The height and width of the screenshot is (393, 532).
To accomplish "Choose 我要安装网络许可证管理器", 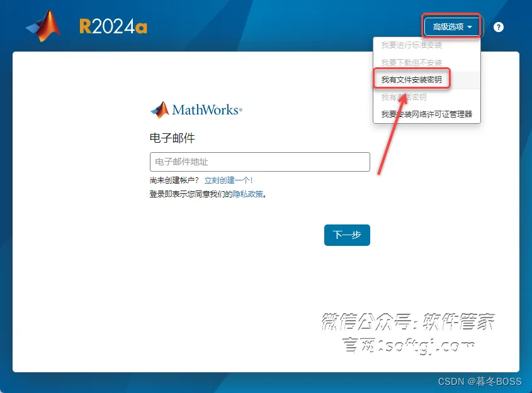I will tap(427, 114).
